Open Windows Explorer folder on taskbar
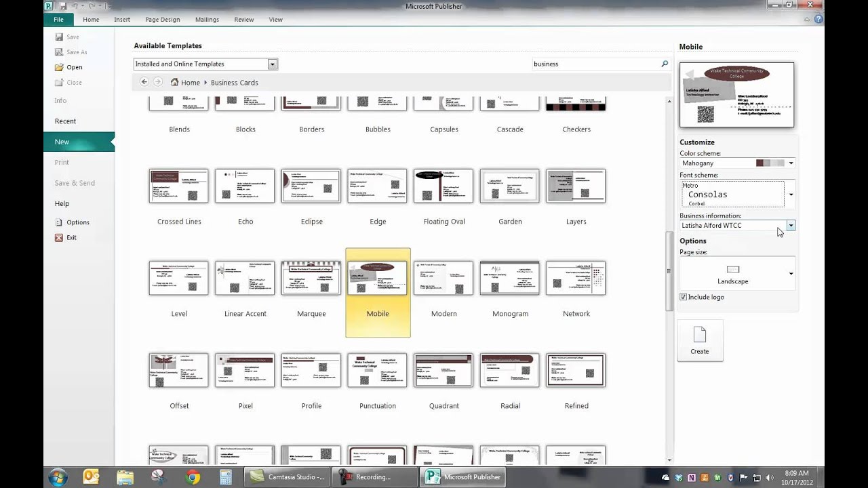868x488 pixels. [x=125, y=477]
